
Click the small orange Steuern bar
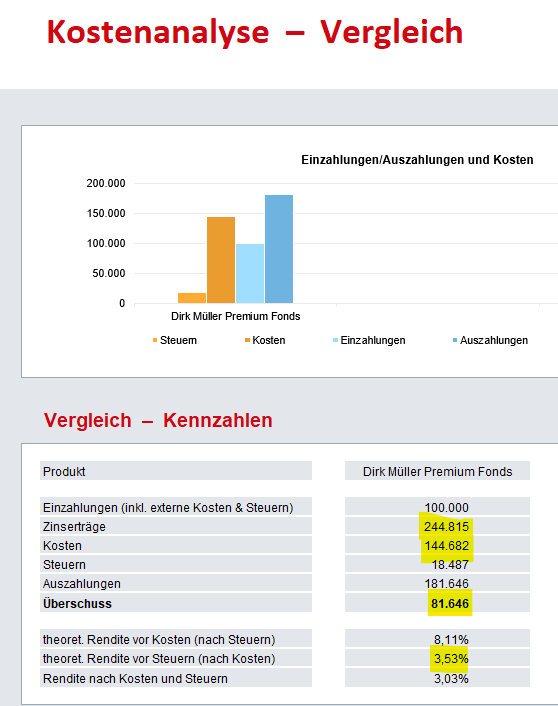(192, 298)
